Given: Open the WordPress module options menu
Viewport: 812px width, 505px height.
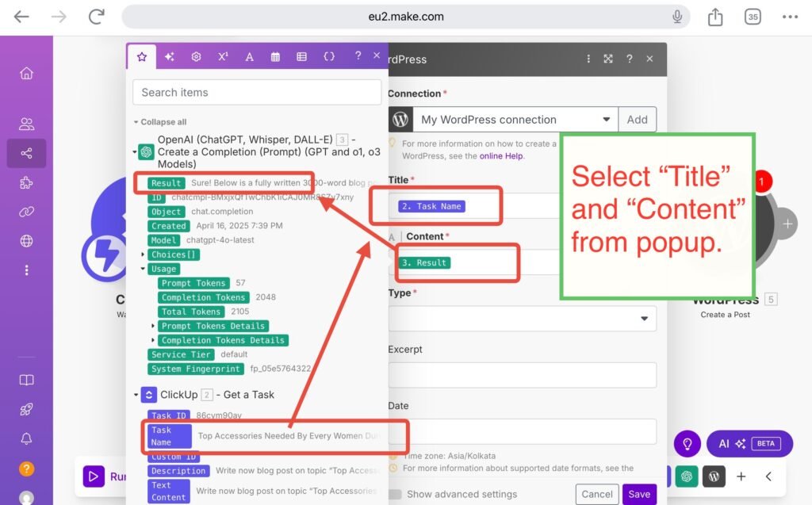Looking at the screenshot, I should (588, 59).
